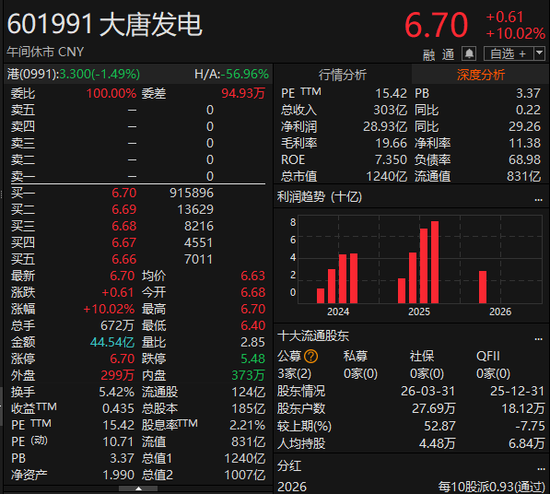Click the 25-12-31 report date column
The image size is (550, 494).
pyautogui.click(x=517, y=391)
